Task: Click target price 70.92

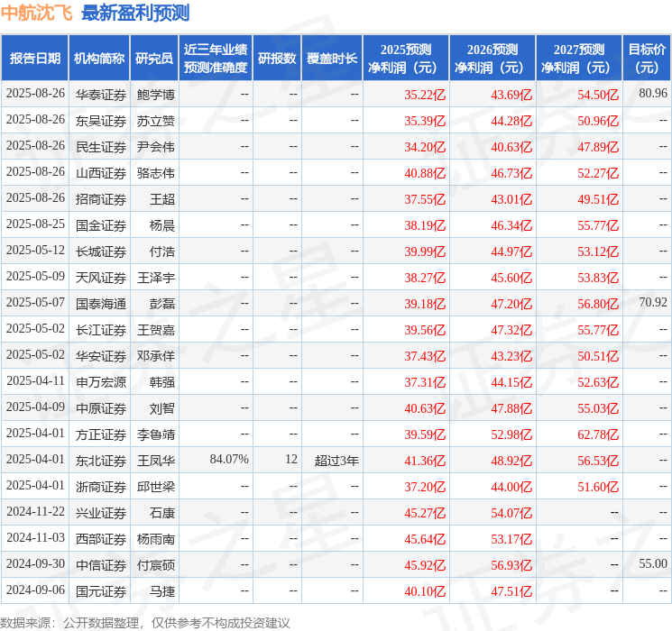Action: 653,302
